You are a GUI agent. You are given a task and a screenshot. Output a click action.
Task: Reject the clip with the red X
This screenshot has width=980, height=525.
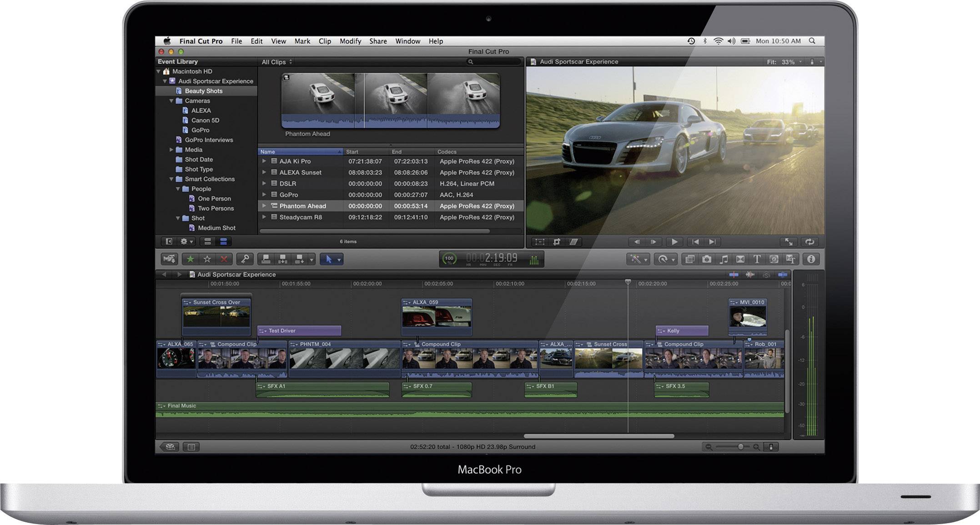(224, 259)
